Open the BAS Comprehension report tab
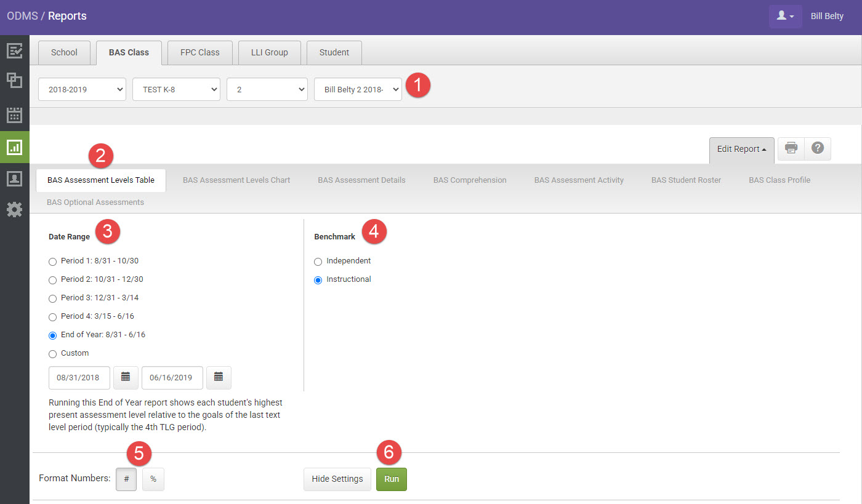This screenshot has width=862, height=504. coord(470,180)
